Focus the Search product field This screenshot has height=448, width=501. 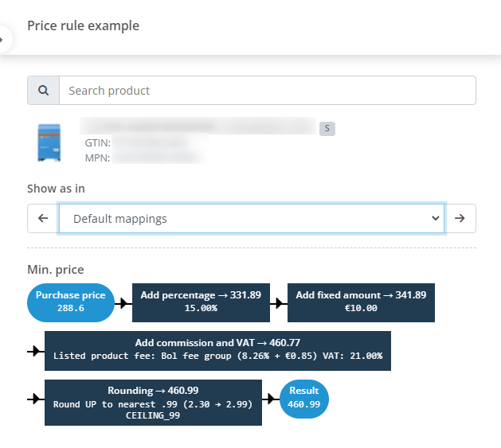(268, 91)
